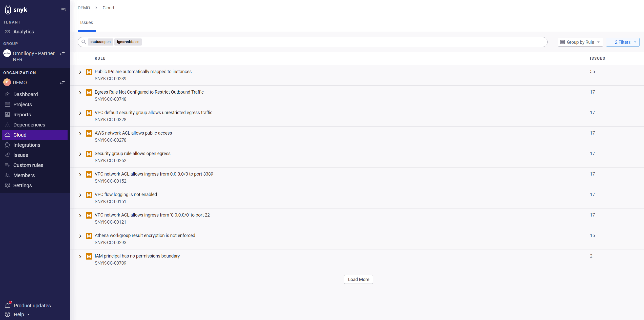
Task: Open Product updates bell notification
Action: (8, 305)
